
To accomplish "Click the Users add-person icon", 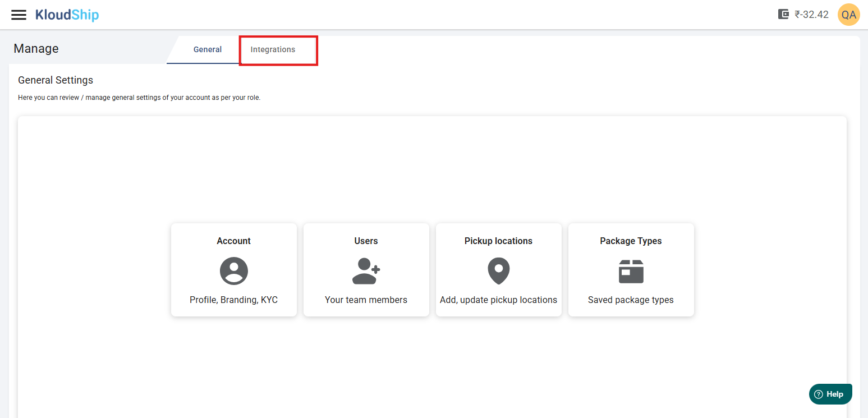I will 366,271.
